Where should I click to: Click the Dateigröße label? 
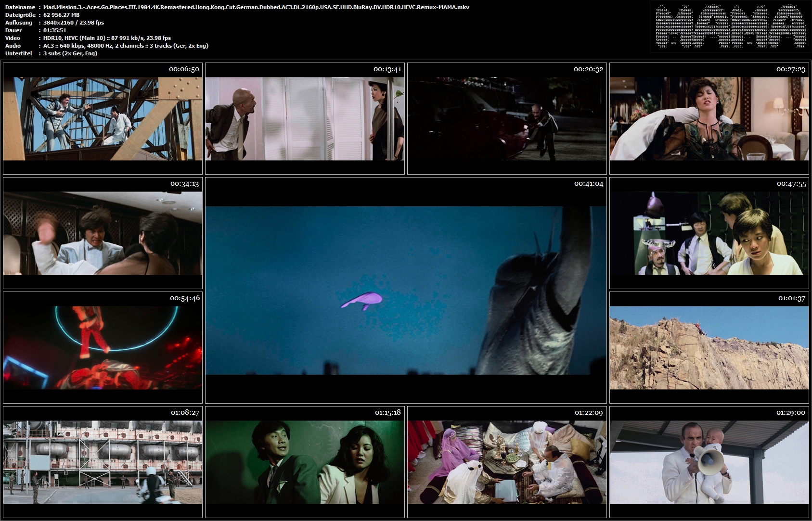20,15
